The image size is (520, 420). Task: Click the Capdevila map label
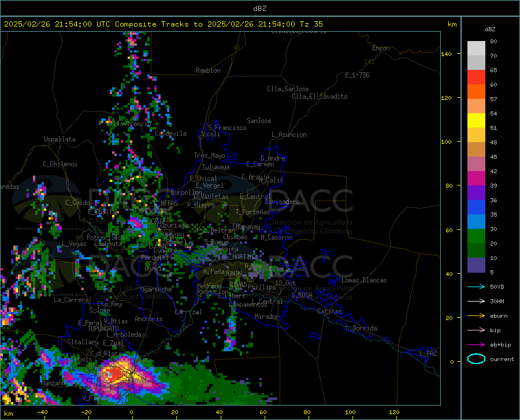pos(170,133)
